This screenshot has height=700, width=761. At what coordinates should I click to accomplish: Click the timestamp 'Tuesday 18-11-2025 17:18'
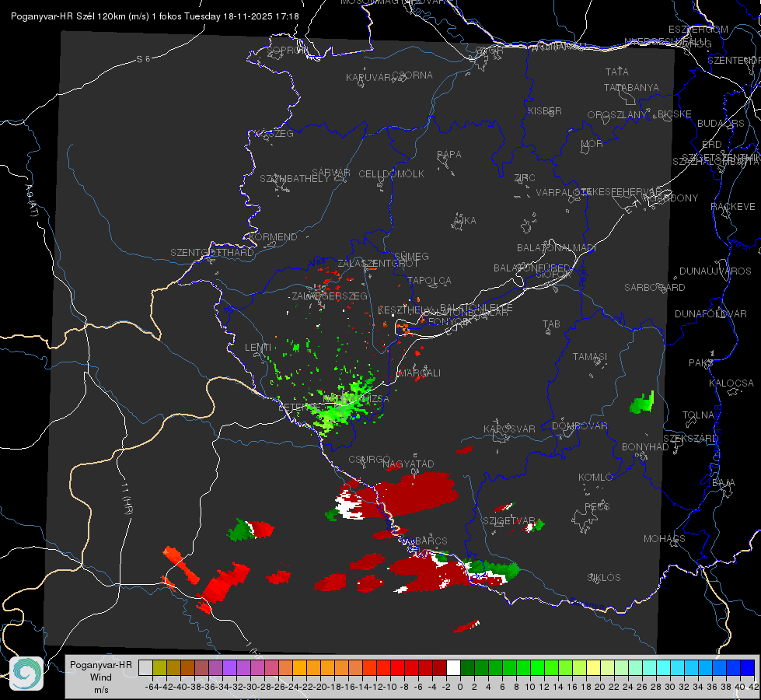click(x=242, y=16)
